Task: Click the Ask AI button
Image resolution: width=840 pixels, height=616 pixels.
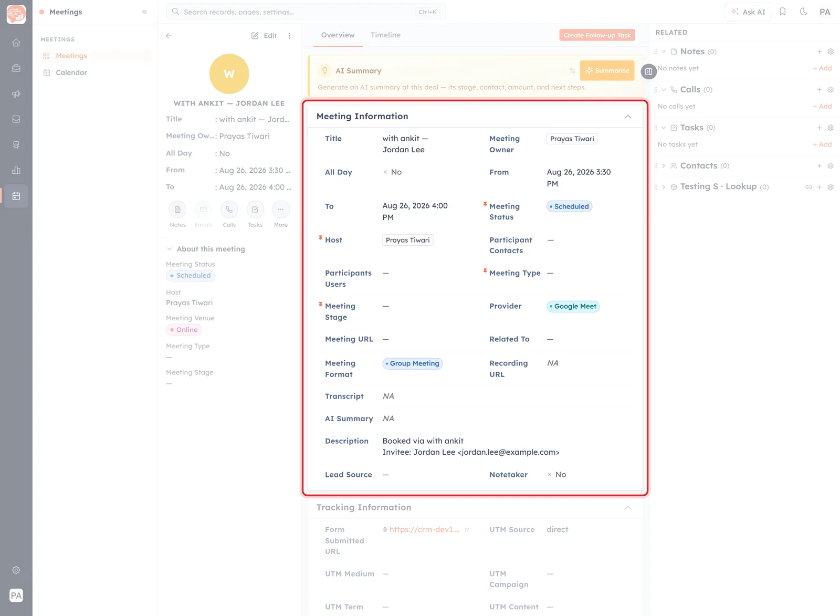Action: point(748,12)
